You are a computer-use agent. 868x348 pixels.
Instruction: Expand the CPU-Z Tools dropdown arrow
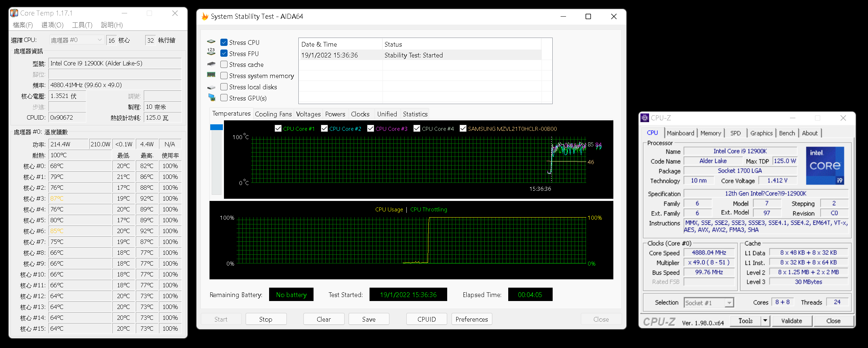pos(765,321)
